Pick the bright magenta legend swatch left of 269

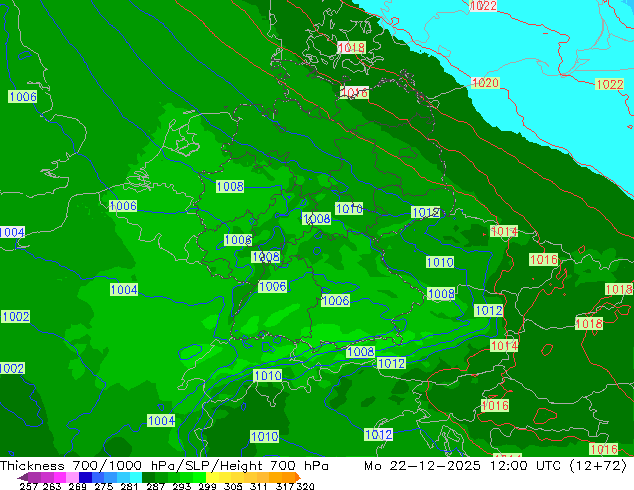60,477
